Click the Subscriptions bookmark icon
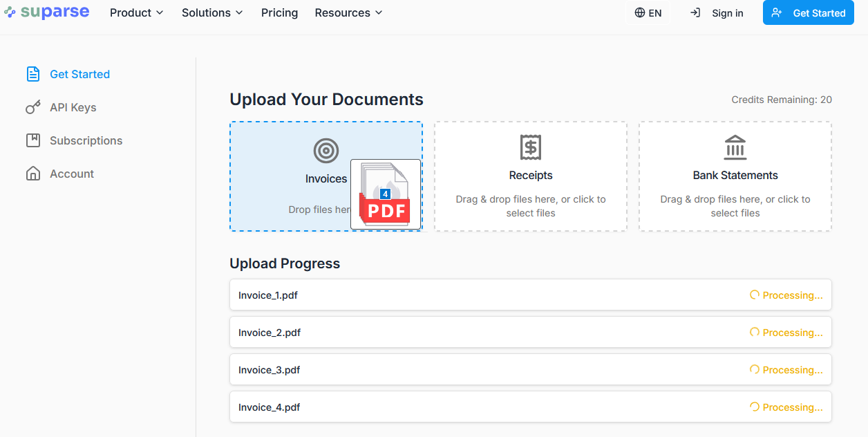This screenshot has width=868, height=437. pyautogui.click(x=33, y=140)
